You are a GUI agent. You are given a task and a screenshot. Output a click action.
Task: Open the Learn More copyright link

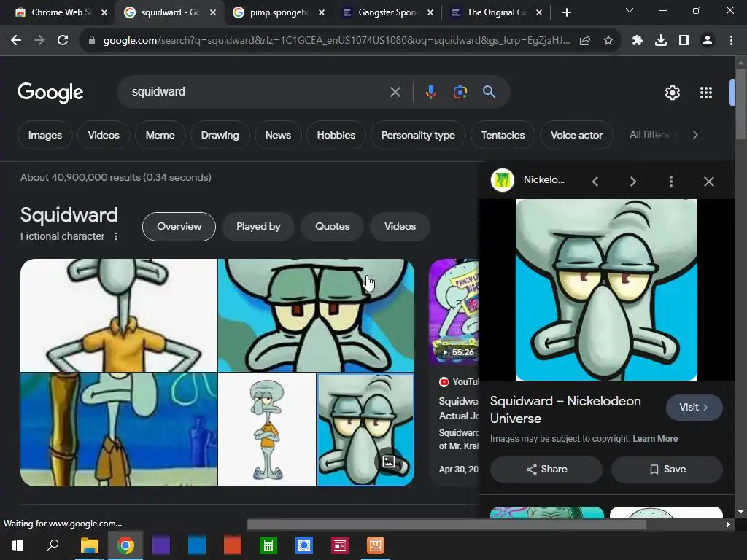(x=655, y=439)
